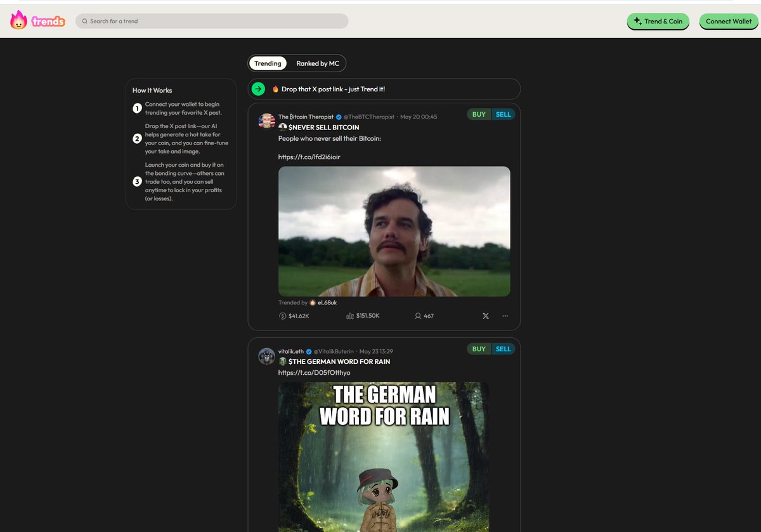Click coin icon beside $THE GERMAN WORD FOR RAIN

click(x=282, y=361)
